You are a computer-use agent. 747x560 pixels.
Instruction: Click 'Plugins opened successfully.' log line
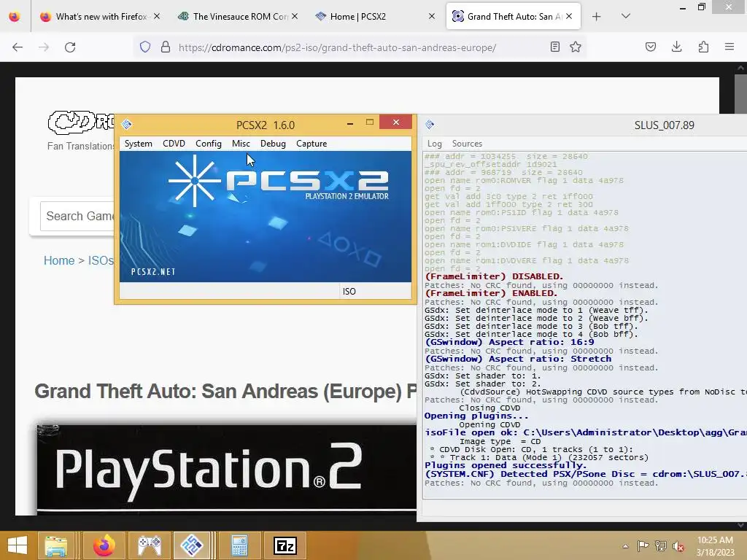[506, 466]
